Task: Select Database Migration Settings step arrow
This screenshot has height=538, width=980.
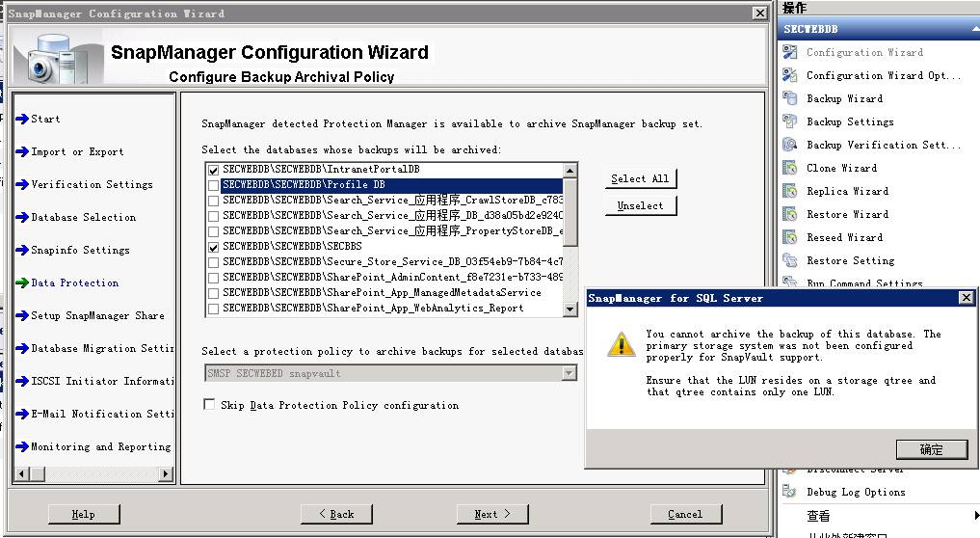Action: point(22,348)
